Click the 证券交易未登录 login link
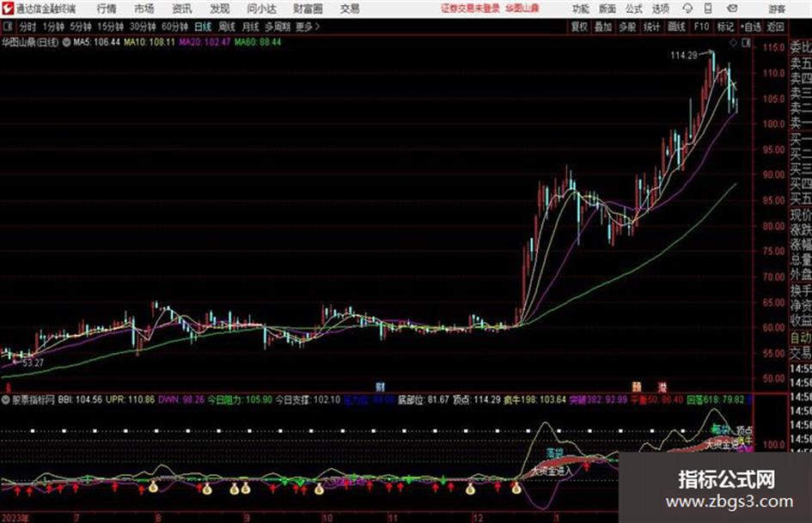Image resolution: width=812 pixels, height=523 pixels. (x=470, y=9)
